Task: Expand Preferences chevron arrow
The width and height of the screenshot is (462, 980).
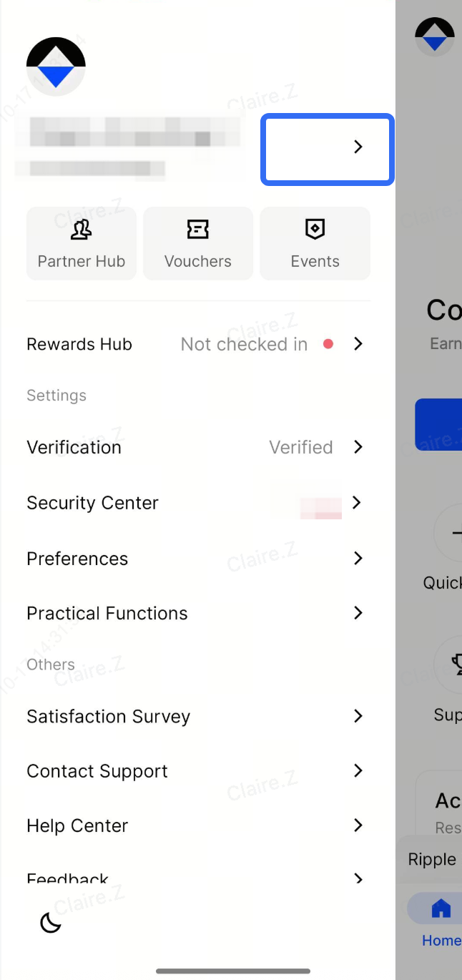Action: pyautogui.click(x=358, y=559)
